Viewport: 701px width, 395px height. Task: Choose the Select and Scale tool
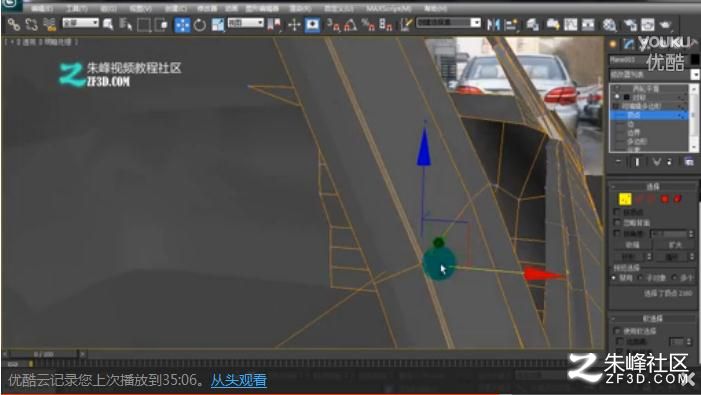(218, 25)
